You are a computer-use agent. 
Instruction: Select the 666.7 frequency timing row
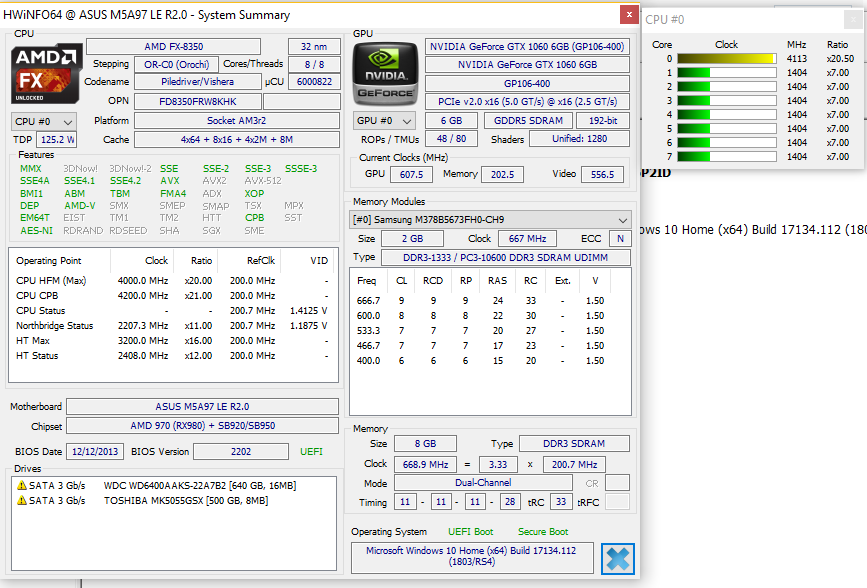click(490, 300)
